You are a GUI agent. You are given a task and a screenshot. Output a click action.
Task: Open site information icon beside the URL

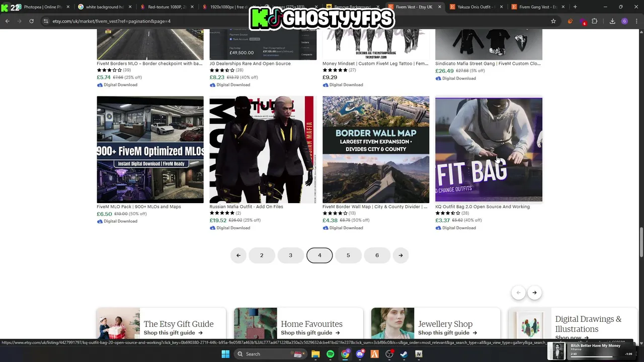point(46,21)
